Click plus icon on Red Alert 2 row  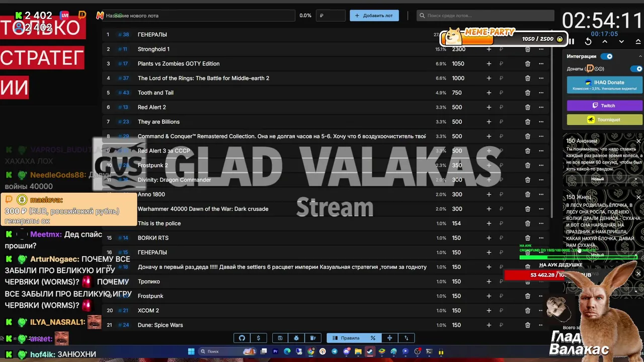[x=489, y=107]
